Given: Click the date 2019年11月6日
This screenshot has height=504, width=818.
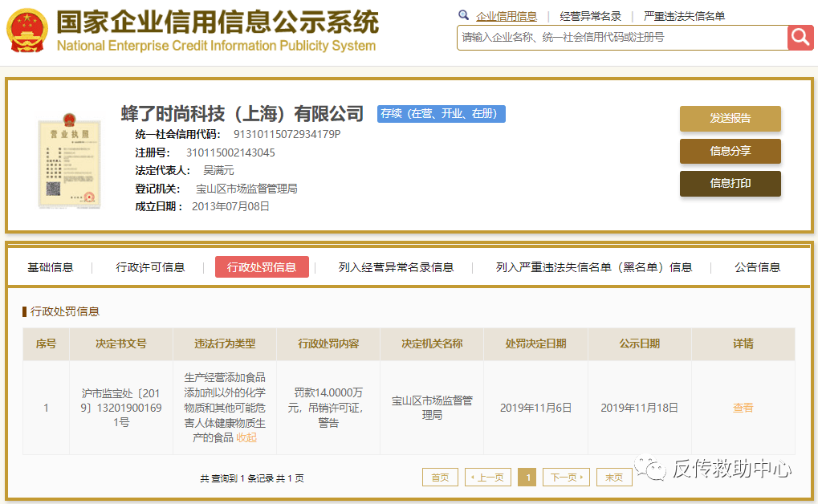Looking at the screenshot, I should tap(535, 408).
